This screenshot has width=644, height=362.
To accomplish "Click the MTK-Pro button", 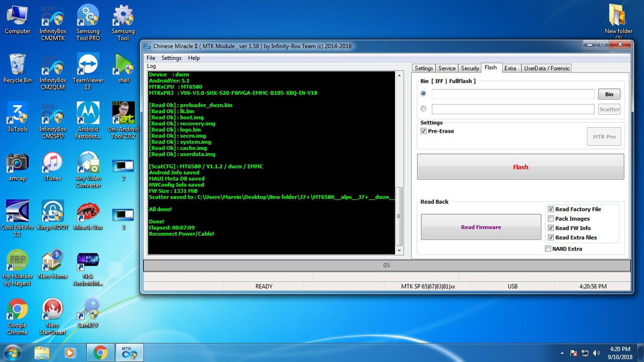I will [x=604, y=137].
